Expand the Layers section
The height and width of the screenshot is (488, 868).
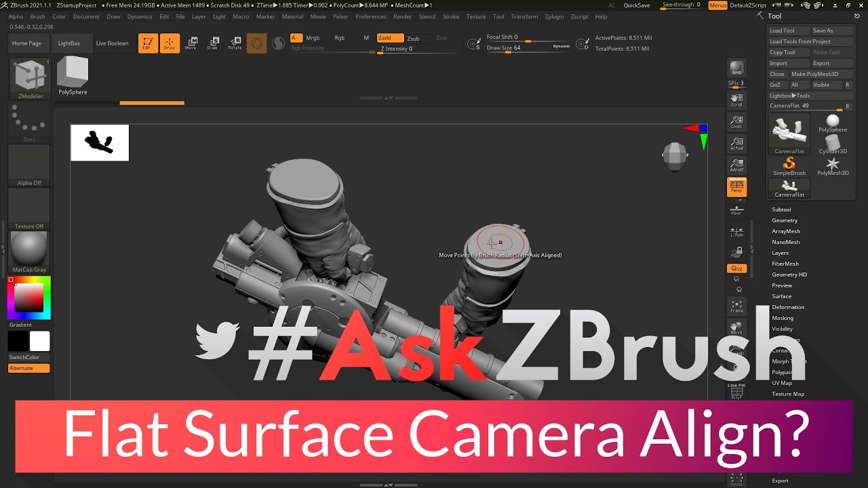(780, 253)
